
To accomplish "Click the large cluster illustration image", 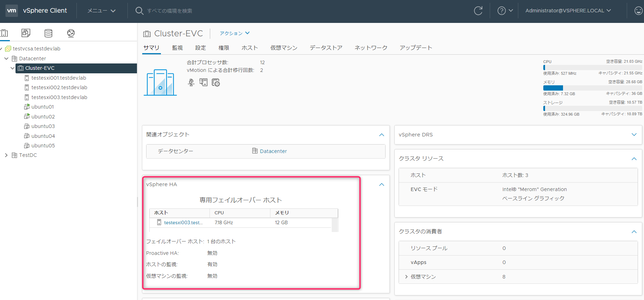I will coord(160,82).
